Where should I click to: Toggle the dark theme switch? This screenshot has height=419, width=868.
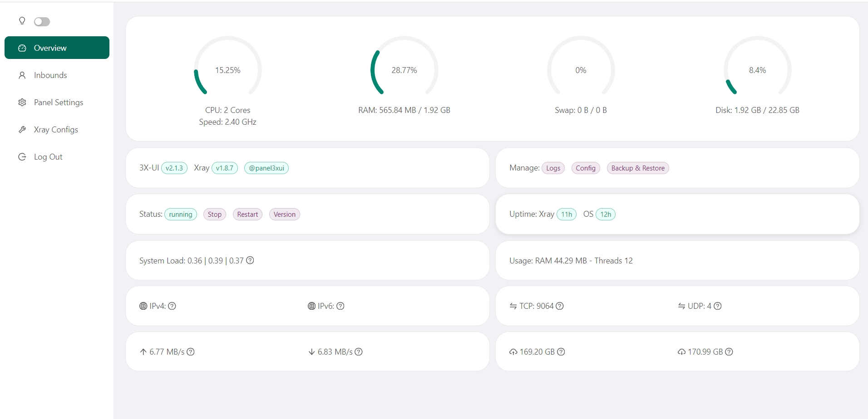(42, 21)
